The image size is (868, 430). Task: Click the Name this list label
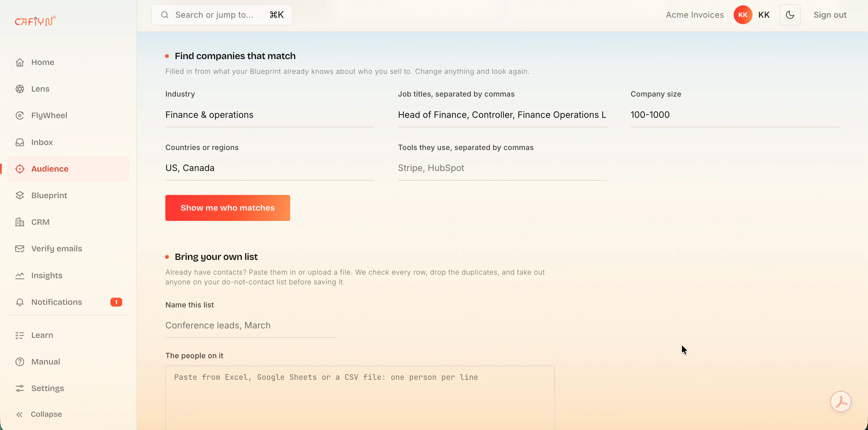point(189,305)
